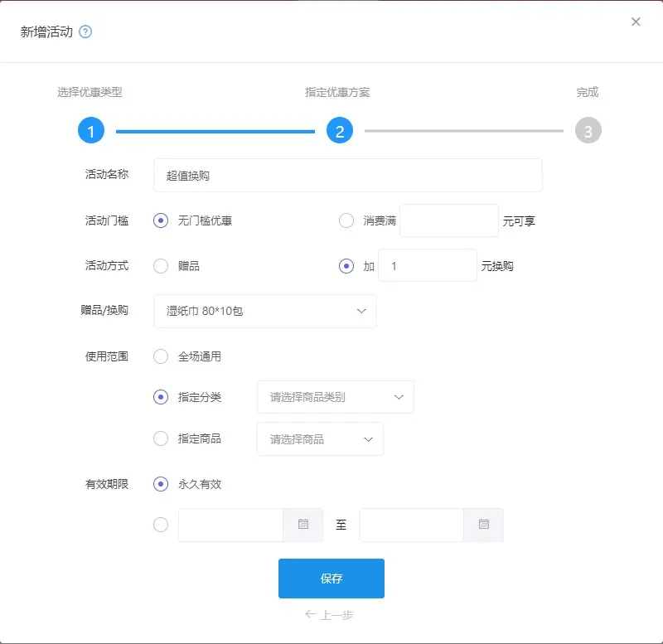Go back via the 上一步 link
Viewport: 663px width, 644px height.
coord(330,615)
